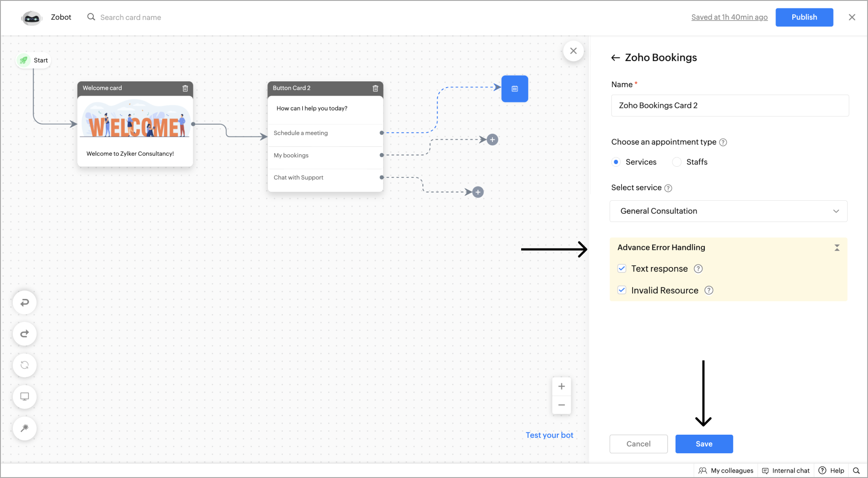Image resolution: width=868 pixels, height=478 pixels.
Task: Click the monitor preview icon
Action: coord(25,397)
